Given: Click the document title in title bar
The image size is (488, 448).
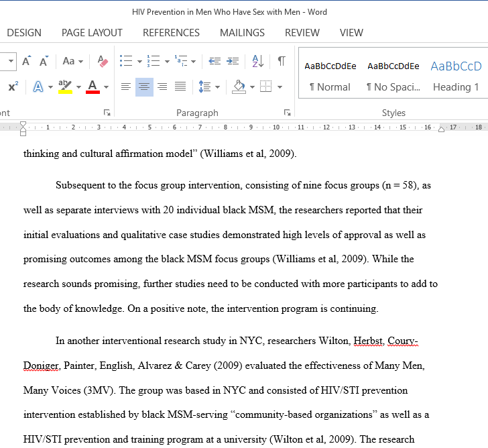Looking at the screenshot, I should [229, 12].
